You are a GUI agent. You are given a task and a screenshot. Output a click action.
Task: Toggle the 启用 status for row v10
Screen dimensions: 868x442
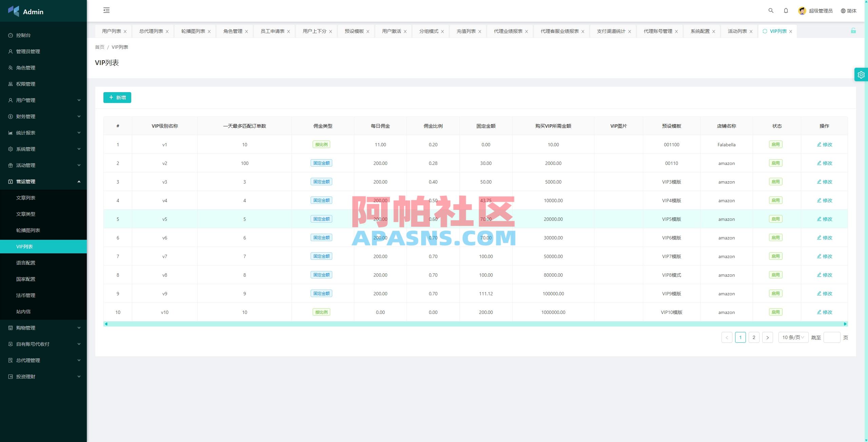tap(775, 312)
